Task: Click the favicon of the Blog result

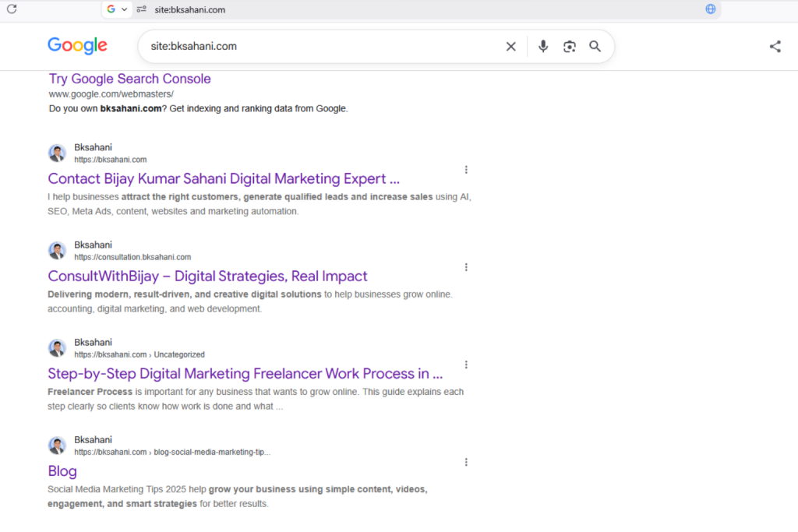Action: point(57,446)
